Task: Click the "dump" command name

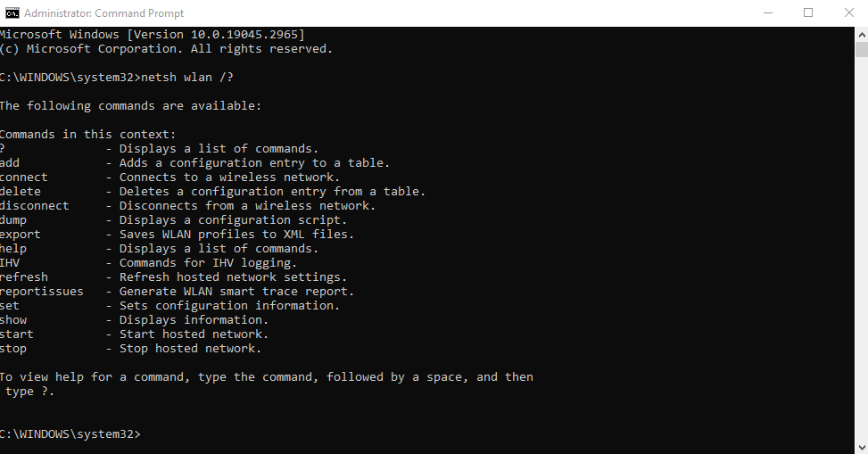Action: tap(14, 220)
